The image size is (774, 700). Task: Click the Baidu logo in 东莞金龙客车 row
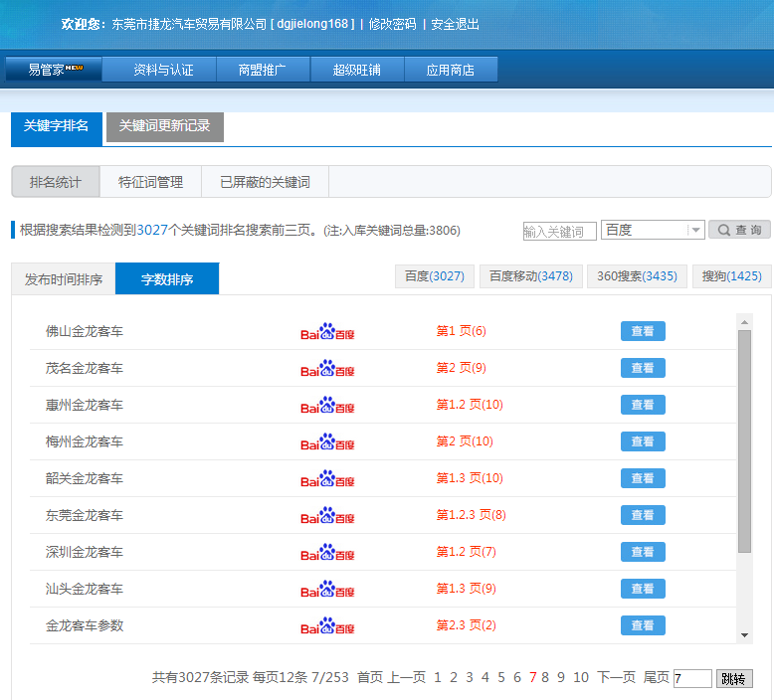click(x=327, y=516)
